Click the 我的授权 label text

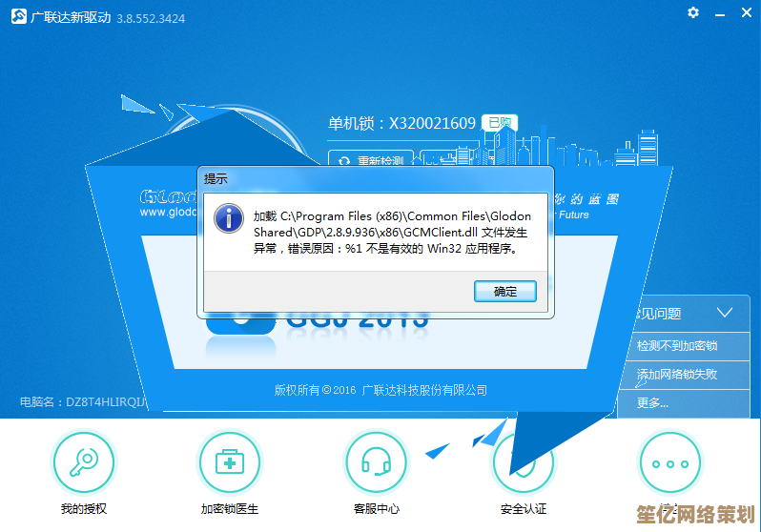click(x=83, y=509)
